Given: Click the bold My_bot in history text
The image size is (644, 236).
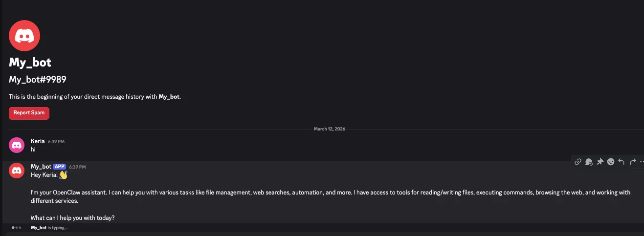Looking at the screenshot, I should pos(169,97).
